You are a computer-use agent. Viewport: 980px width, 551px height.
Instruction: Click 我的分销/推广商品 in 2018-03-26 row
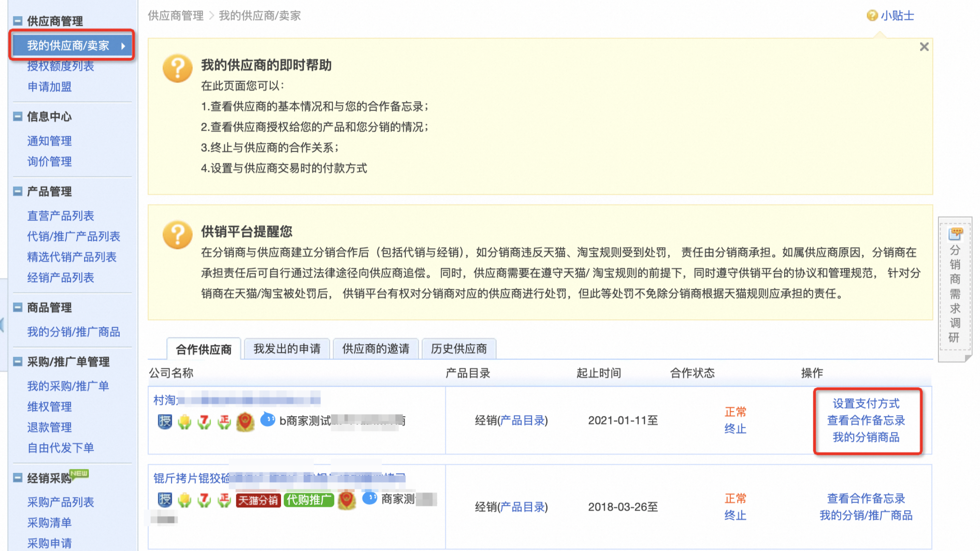866,515
